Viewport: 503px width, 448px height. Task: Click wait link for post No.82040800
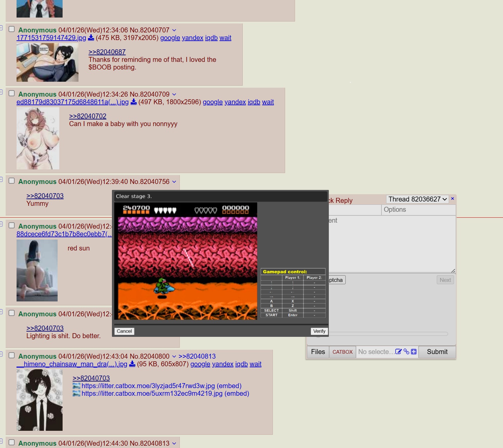click(256, 364)
